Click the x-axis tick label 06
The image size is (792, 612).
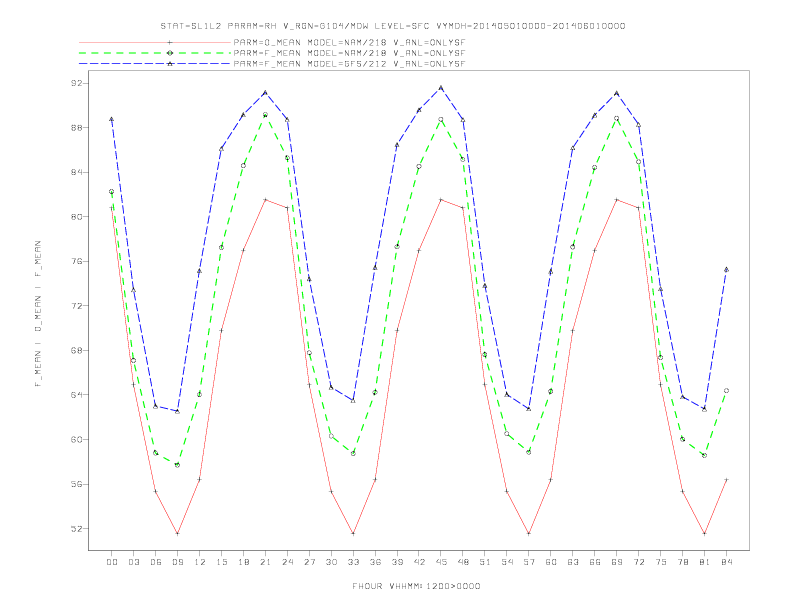tap(156, 562)
